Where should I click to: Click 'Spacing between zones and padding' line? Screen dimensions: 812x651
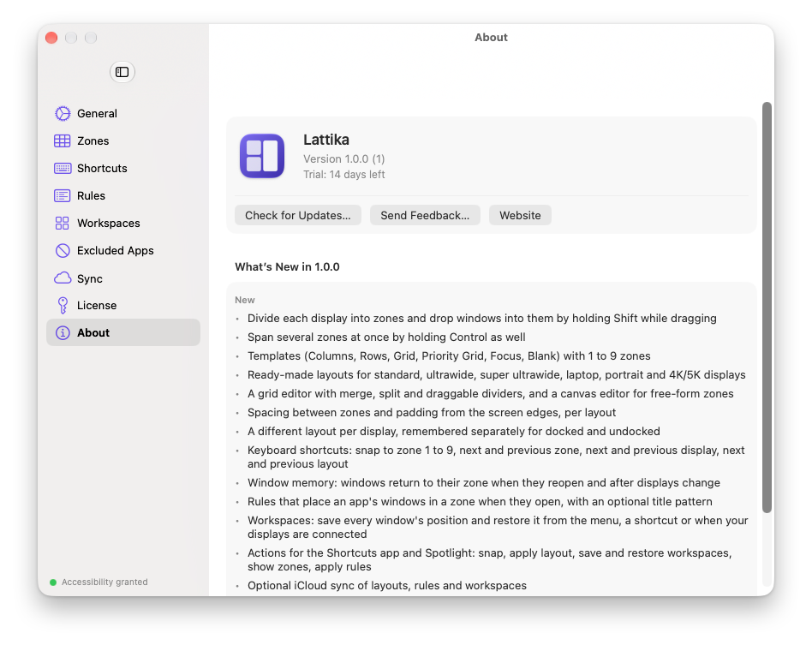pyautogui.click(x=432, y=413)
